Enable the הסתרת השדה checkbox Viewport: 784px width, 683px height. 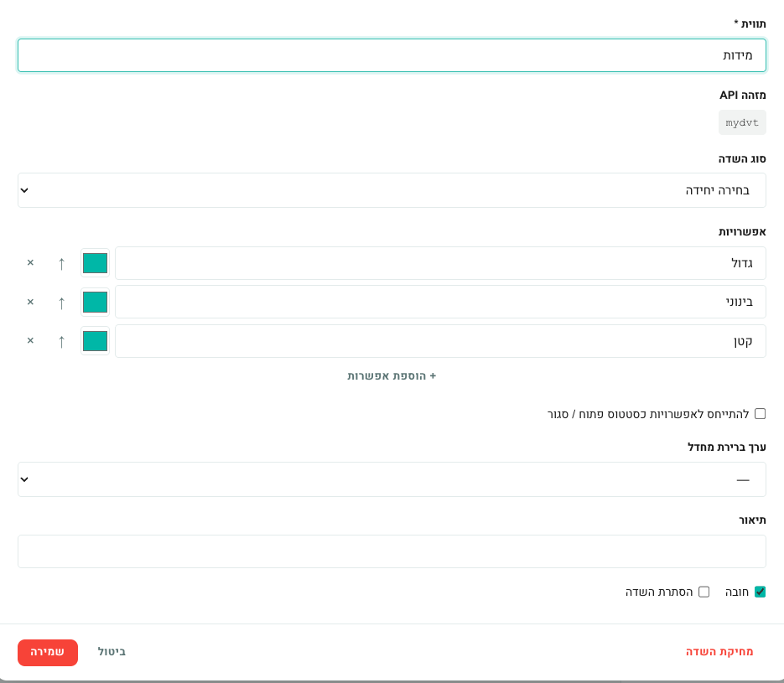[x=704, y=592]
